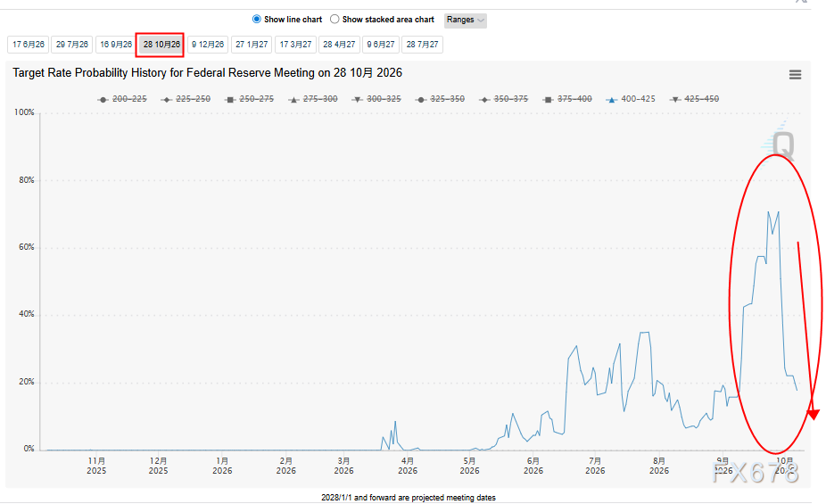
Task: Click the 0% y-axis label
Action: (29, 449)
